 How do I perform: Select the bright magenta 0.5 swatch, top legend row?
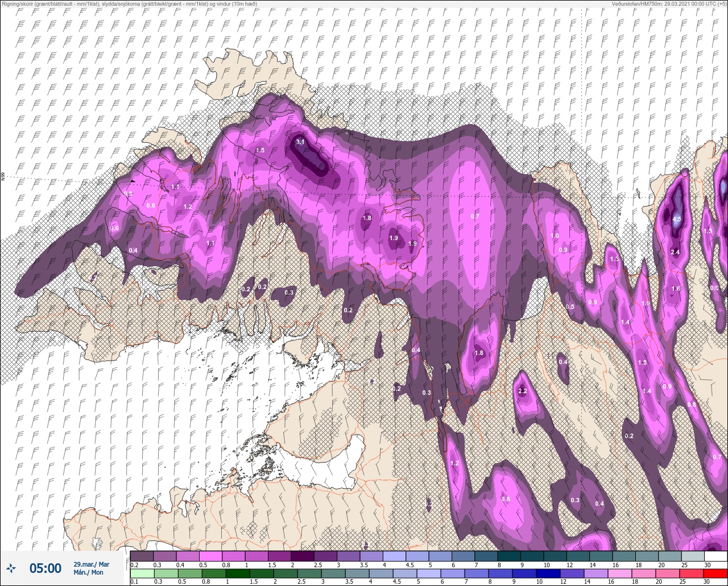(210, 556)
